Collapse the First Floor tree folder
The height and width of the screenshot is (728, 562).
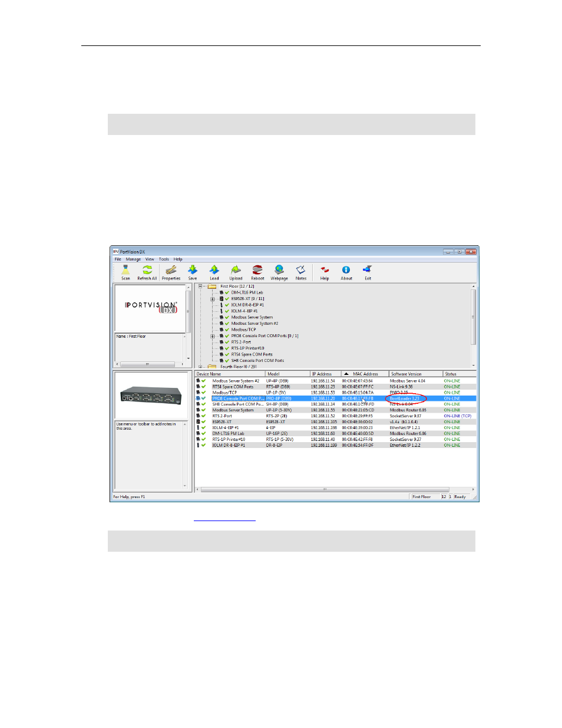point(200,286)
